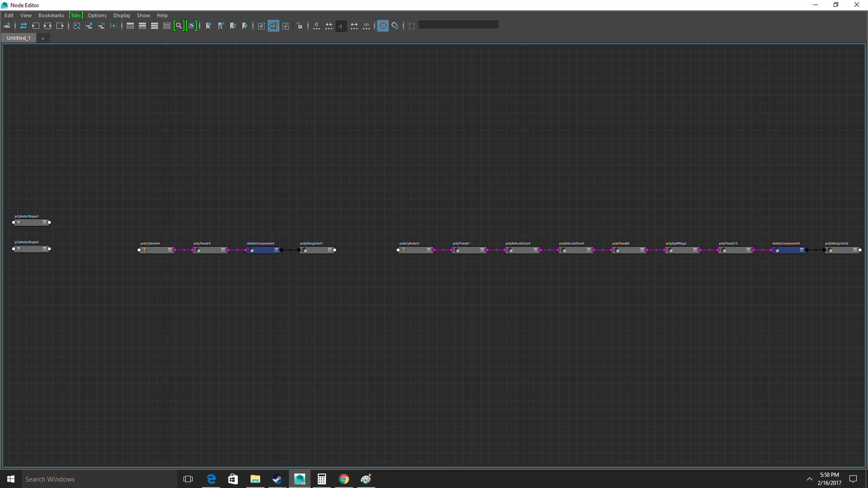Select the Create Node tool in the toolbar

pyautogui.click(x=8, y=26)
